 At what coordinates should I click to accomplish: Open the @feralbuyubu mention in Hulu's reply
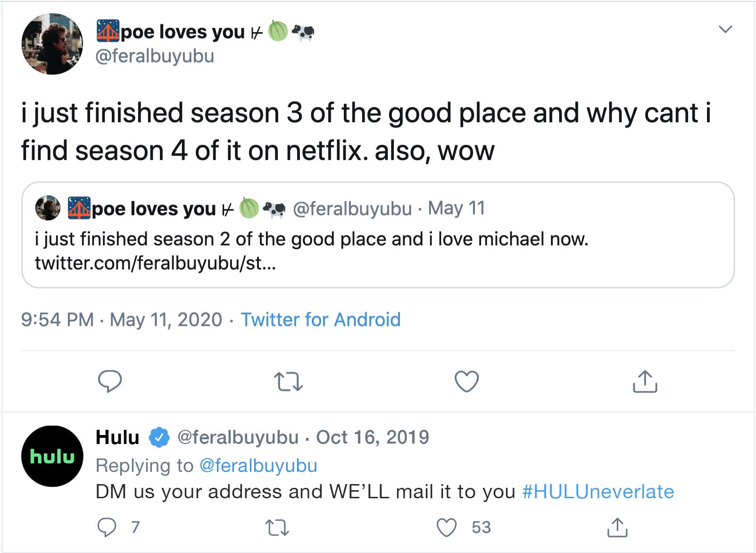(x=258, y=466)
